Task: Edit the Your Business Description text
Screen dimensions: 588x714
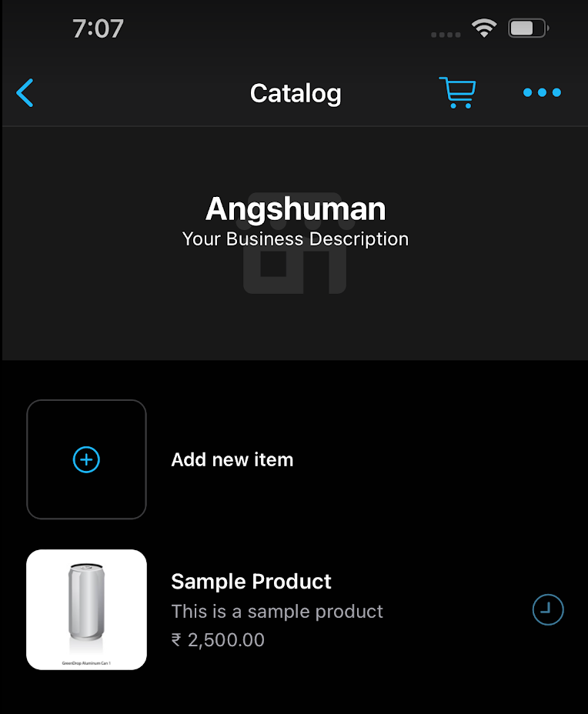Action: click(x=296, y=239)
